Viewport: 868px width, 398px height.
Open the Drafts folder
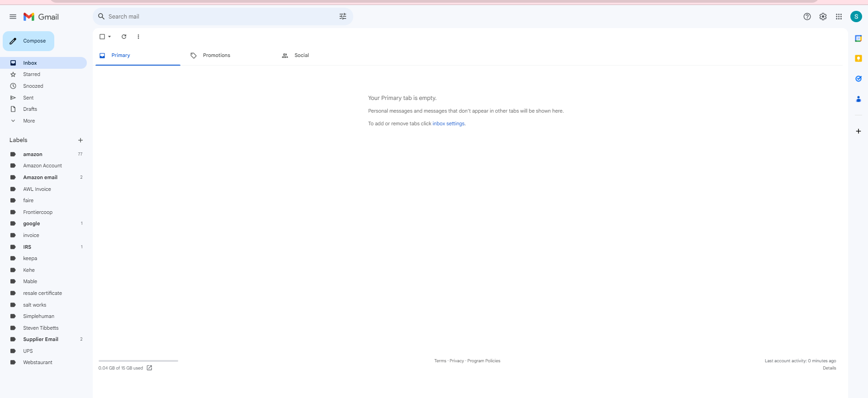(x=43, y=109)
